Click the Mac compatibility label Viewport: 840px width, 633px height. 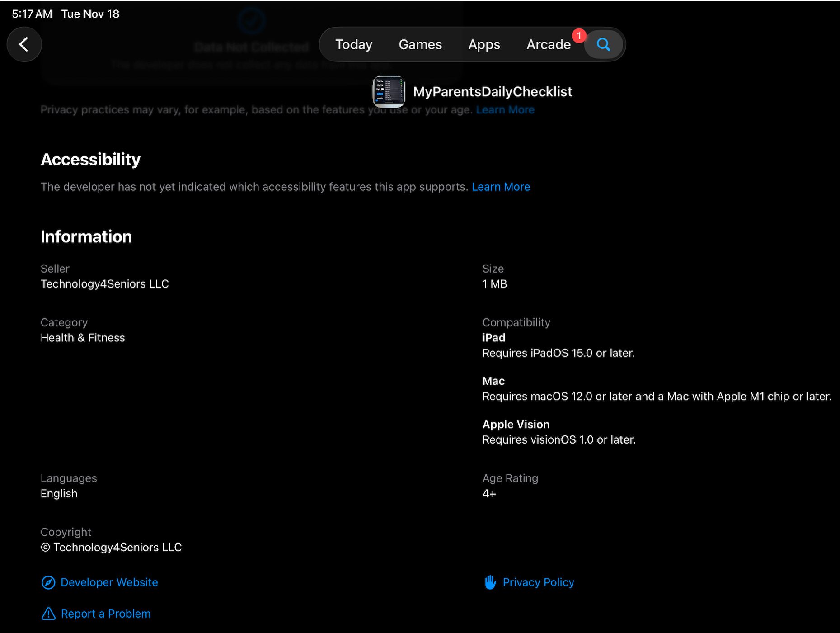[x=493, y=381]
